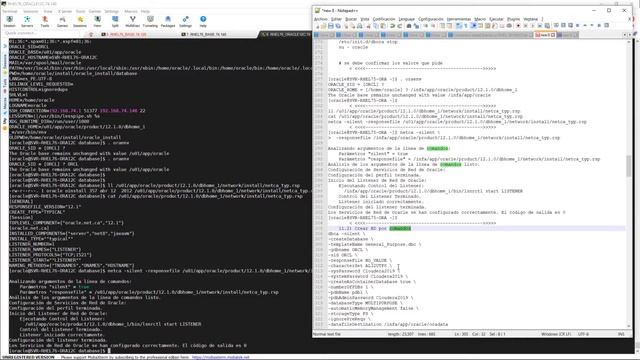The image size is (640, 360).
Task: Open the Ejecutar menu in Notepad++
Action: coord(496,19)
